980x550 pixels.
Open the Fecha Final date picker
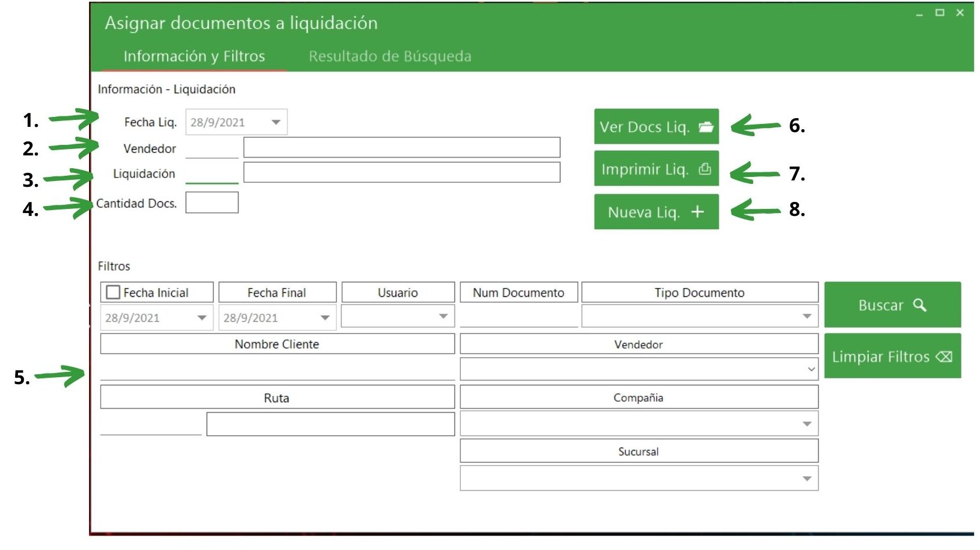pyautogui.click(x=325, y=318)
